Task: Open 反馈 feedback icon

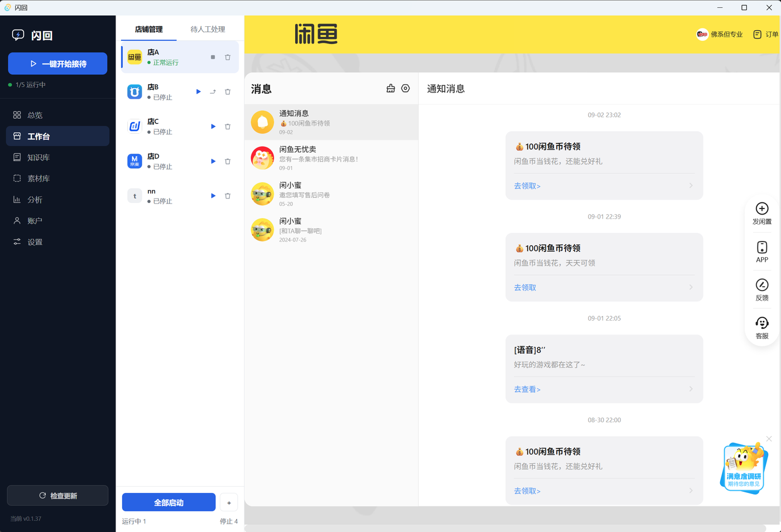Action: tap(762, 290)
